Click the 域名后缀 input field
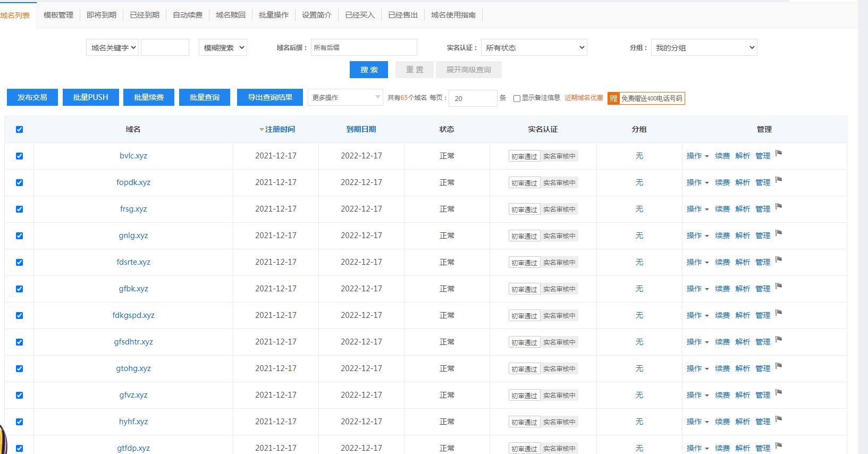Viewport: 868px width, 454px height. [364, 48]
